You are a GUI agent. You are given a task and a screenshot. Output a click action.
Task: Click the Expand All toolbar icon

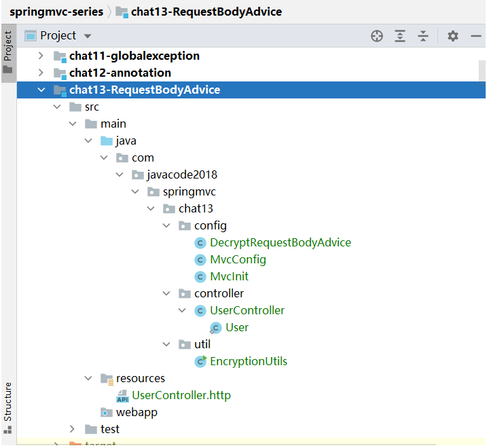pos(400,36)
